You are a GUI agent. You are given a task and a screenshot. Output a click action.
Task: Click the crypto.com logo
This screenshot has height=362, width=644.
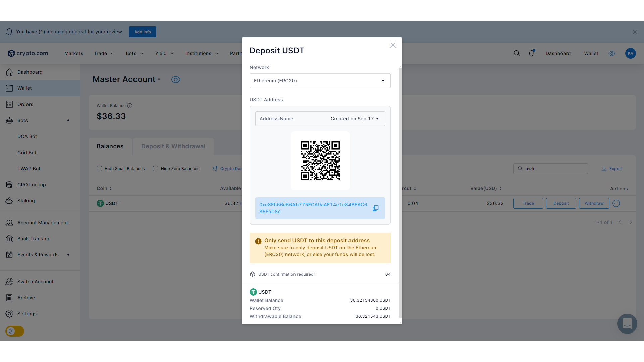click(x=28, y=53)
